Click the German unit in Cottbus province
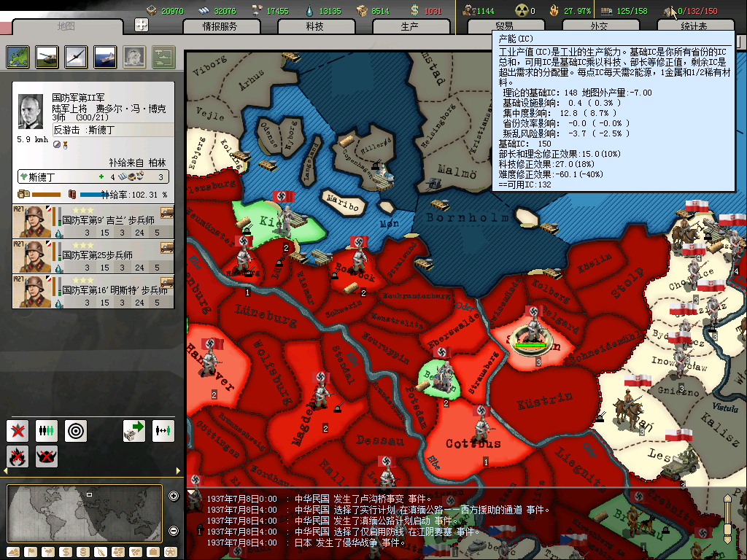The height and width of the screenshot is (560, 747). click(x=482, y=424)
